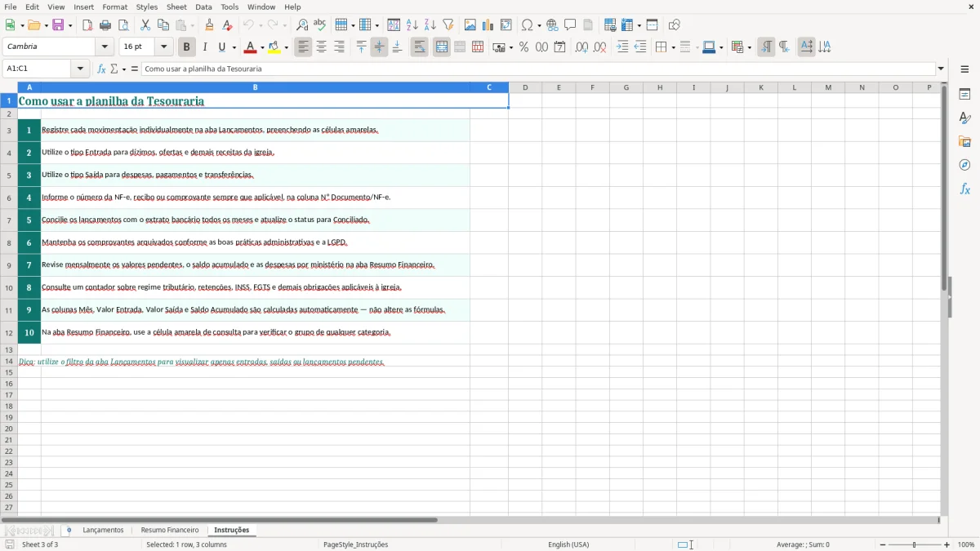Viewport: 980px width, 551px height.
Task: Insert Chart icon
Action: [488, 25]
